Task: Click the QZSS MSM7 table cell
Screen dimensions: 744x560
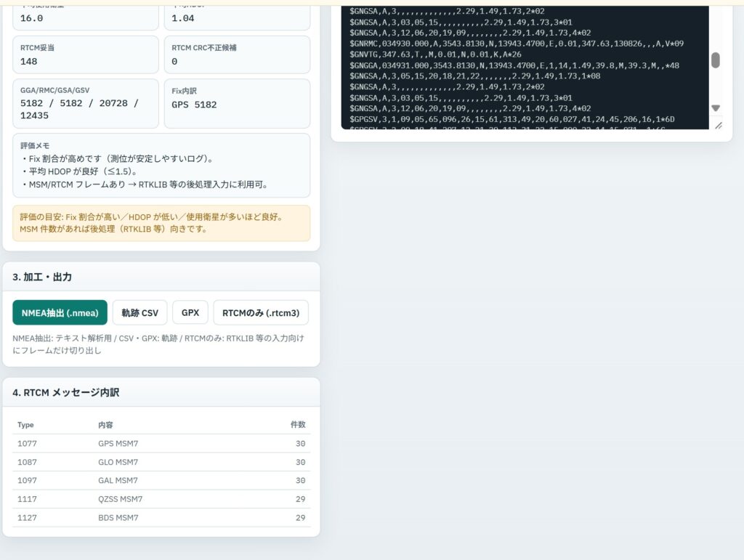Action: coord(121,499)
